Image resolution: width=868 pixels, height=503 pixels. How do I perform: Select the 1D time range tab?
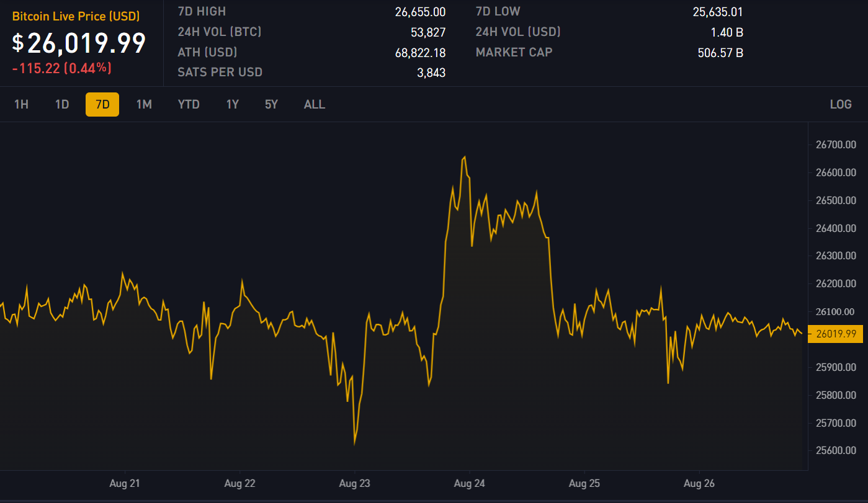tap(62, 104)
